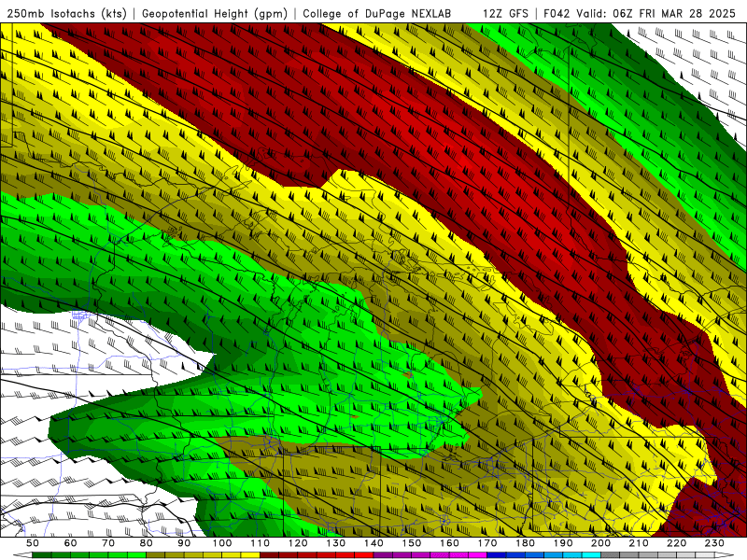747x560 pixels.
Task: Select the dark purple 140–145 kt color bar segment
Action: click(x=383, y=555)
